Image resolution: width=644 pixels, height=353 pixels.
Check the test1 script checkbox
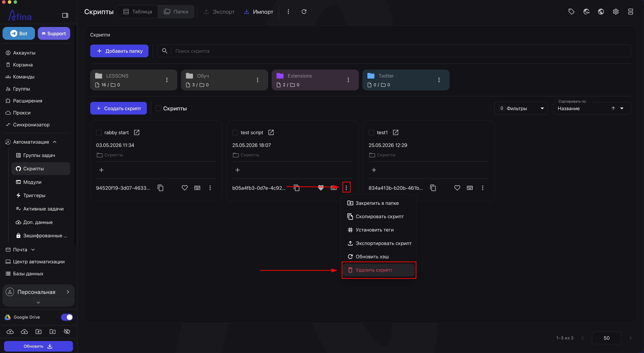[x=371, y=132]
